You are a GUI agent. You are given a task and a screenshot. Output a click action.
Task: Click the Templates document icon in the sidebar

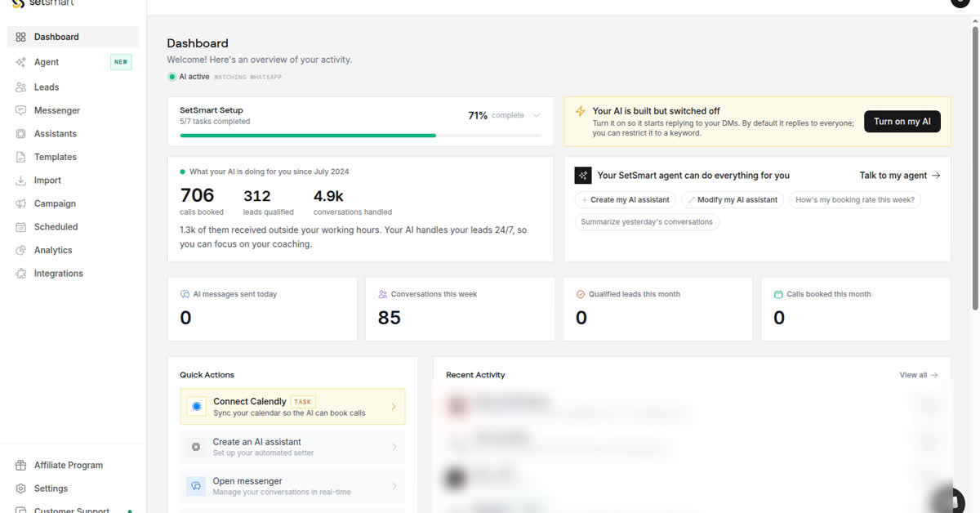click(x=20, y=157)
